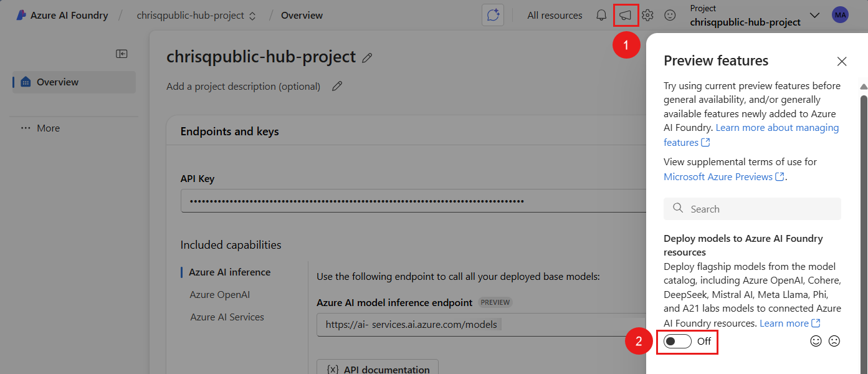Open the notifications bell

coord(601,16)
